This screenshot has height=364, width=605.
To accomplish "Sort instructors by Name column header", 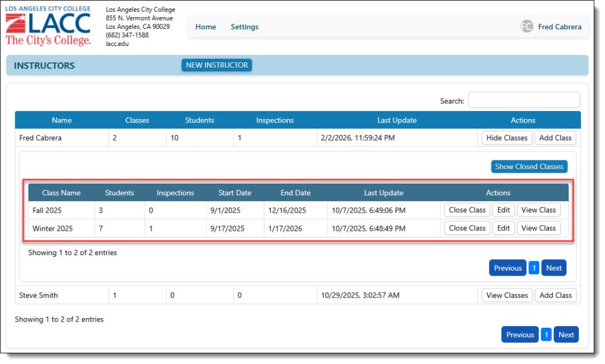I will (x=62, y=120).
